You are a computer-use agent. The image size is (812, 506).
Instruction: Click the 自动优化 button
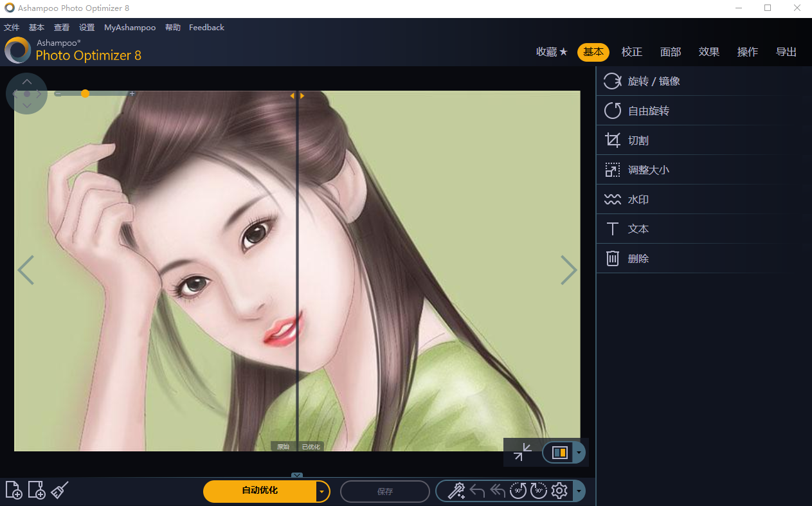pos(260,491)
